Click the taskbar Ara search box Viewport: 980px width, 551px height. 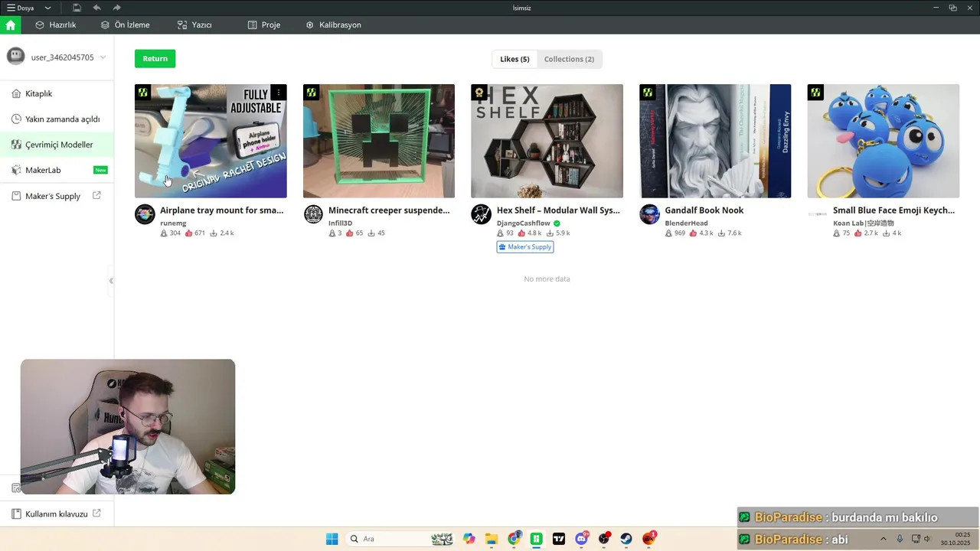(400, 539)
